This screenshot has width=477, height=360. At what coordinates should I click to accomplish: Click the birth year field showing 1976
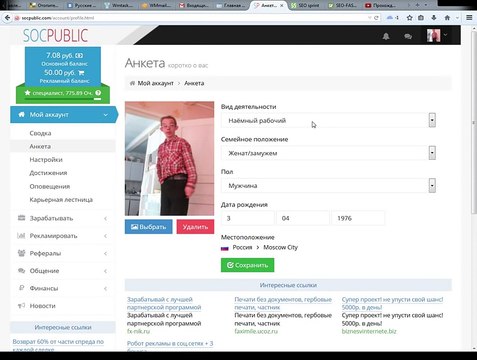[358, 218]
